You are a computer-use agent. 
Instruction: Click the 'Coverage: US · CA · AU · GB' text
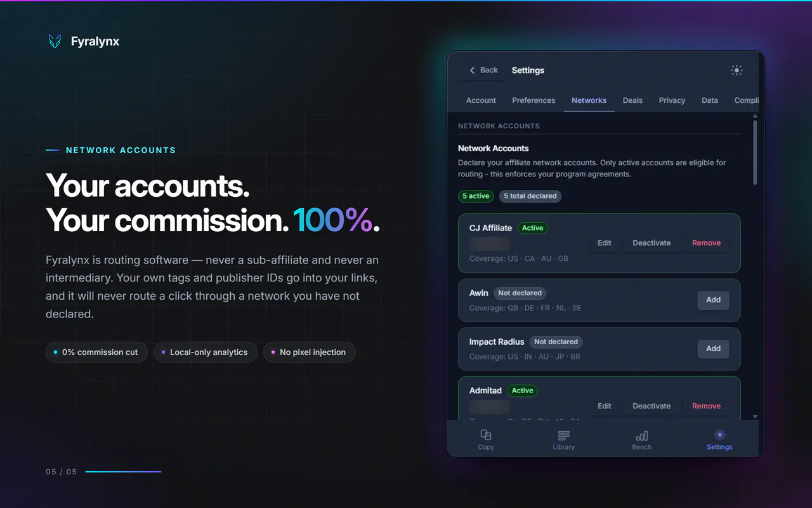519,259
